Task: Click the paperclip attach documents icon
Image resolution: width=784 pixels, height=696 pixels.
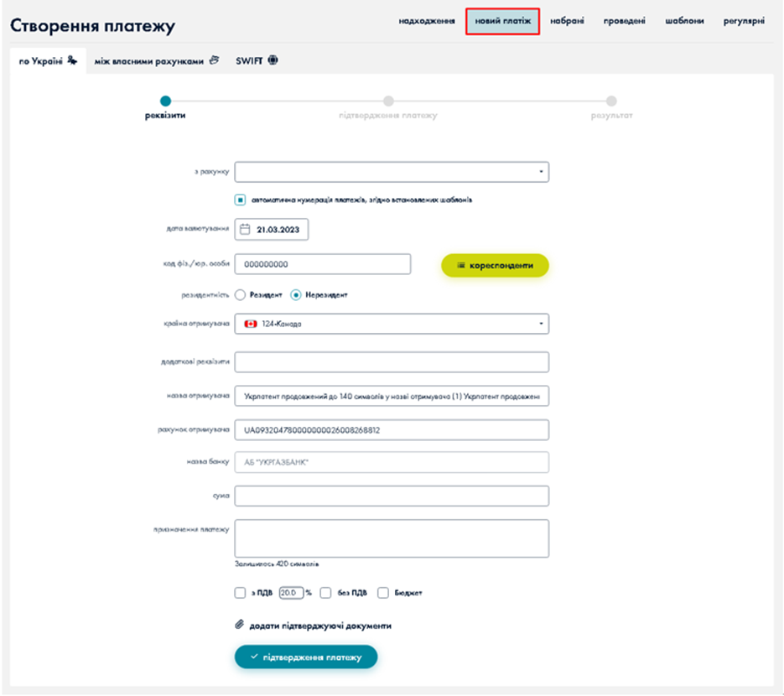Action: [239, 626]
